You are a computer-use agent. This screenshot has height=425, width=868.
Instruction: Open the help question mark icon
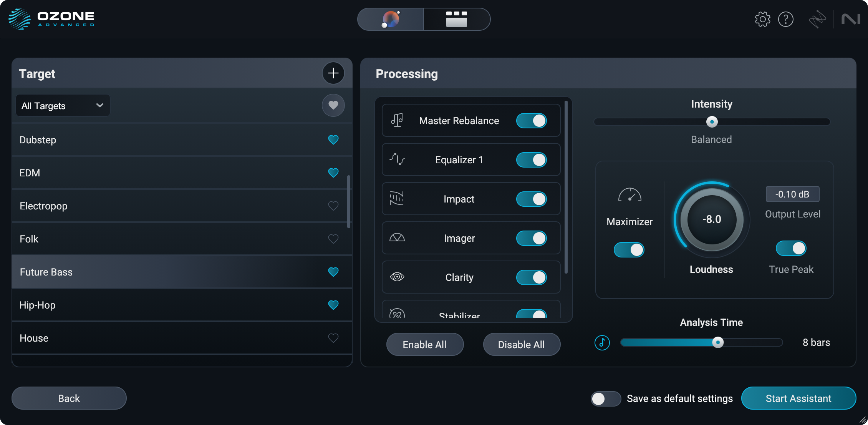tap(785, 19)
